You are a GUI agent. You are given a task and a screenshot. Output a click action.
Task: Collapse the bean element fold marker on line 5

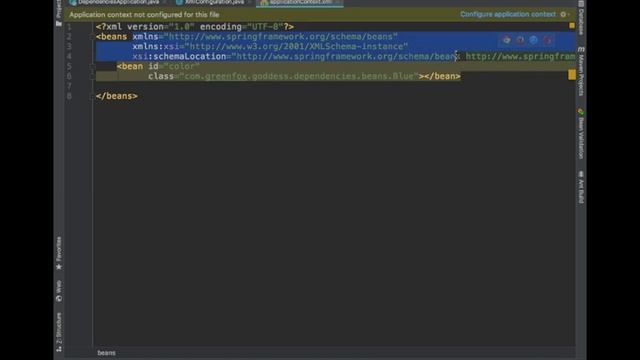pyautogui.click(x=92, y=66)
